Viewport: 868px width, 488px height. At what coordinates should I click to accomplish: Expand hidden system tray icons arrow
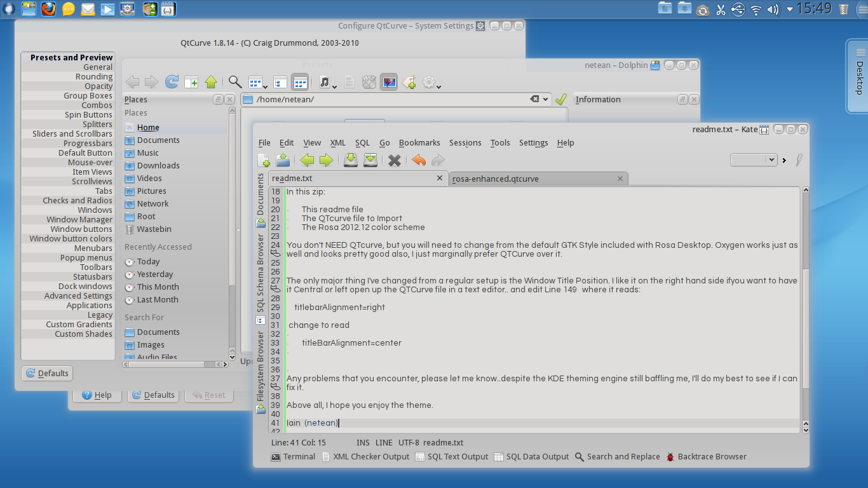coord(790,9)
